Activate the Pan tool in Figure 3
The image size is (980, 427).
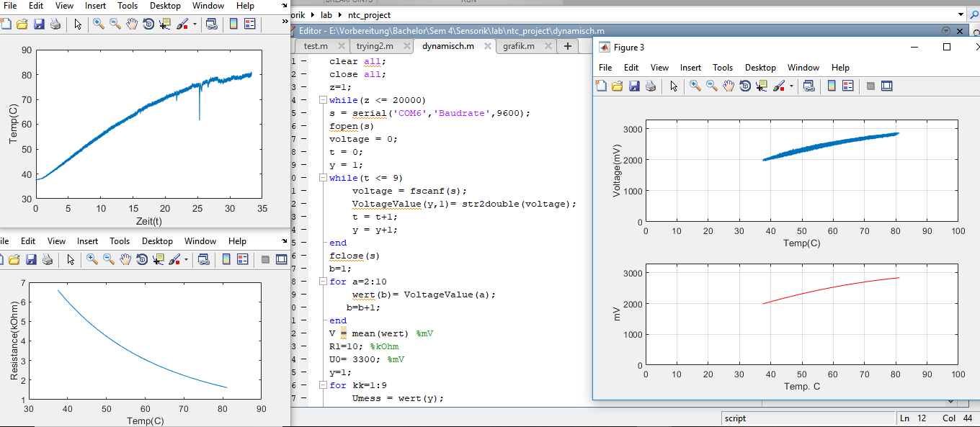[x=729, y=86]
